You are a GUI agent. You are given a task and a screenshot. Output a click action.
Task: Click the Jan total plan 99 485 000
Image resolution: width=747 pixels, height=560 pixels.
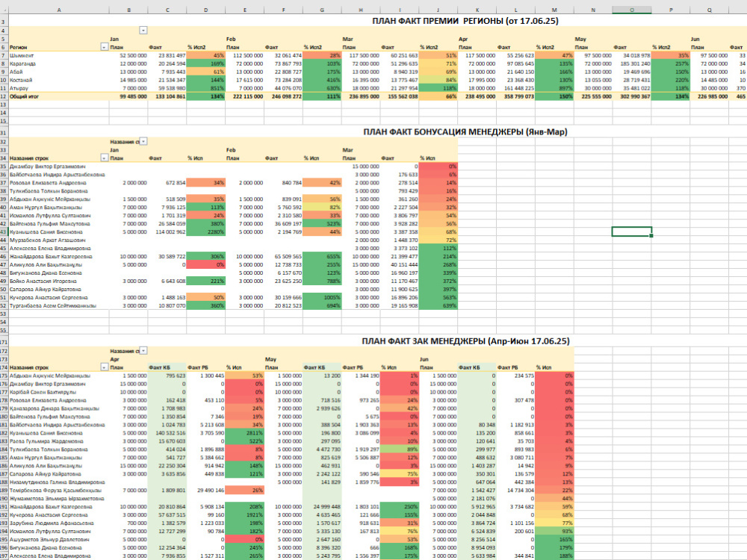[128, 96]
